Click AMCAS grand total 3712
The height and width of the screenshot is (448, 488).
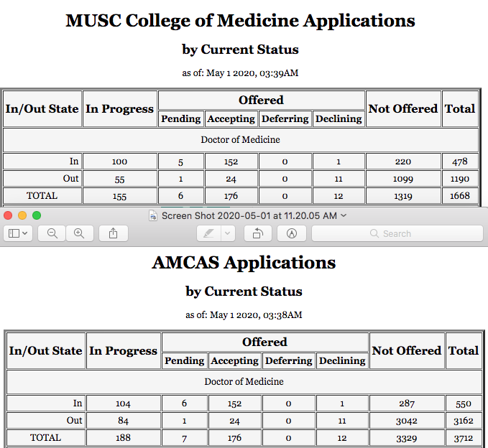coord(464,438)
